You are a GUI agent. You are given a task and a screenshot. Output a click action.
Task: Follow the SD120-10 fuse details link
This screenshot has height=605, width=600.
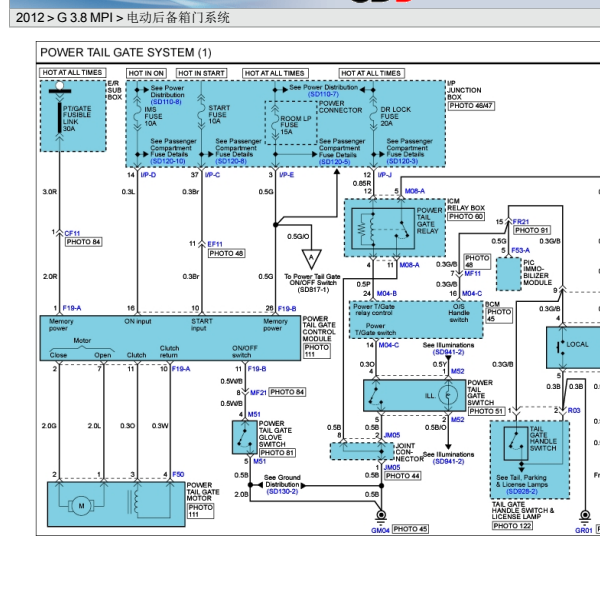(x=168, y=161)
